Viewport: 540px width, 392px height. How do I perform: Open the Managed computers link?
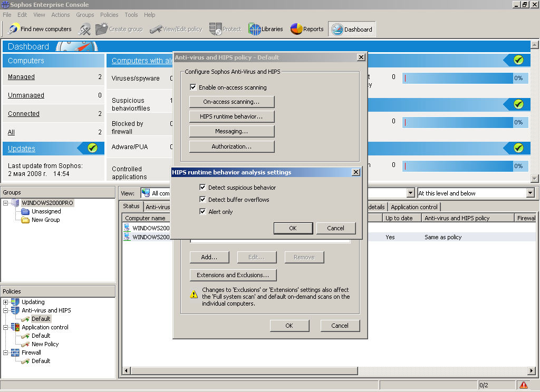coord(21,77)
